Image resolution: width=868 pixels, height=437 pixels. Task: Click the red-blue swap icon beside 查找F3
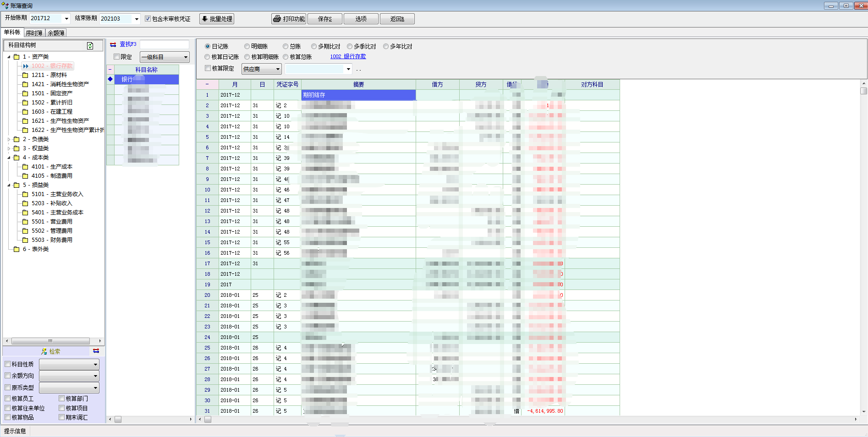pyautogui.click(x=113, y=44)
